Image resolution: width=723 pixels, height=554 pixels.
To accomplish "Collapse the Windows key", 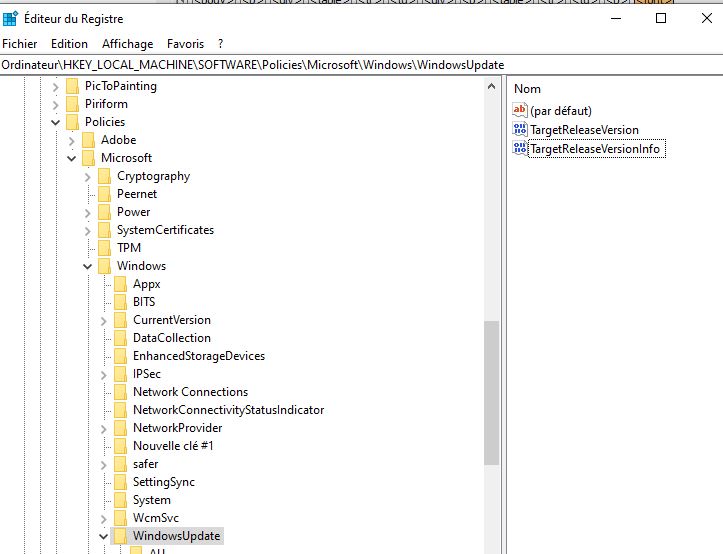I will (88, 266).
